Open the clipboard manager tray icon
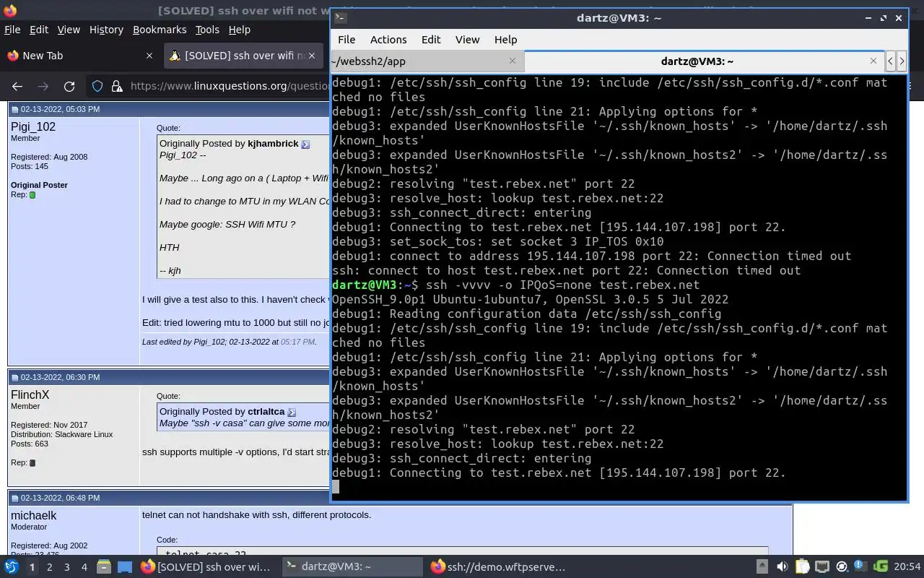Image resolution: width=924 pixels, height=578 pixels. point(802,567)
